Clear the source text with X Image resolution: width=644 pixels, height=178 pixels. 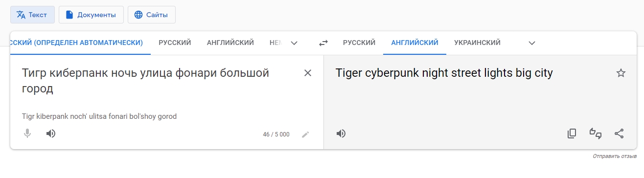(308, 73)
